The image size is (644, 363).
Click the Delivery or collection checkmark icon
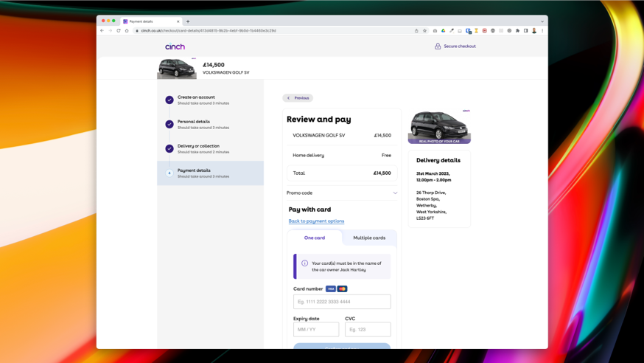[169, 148]
